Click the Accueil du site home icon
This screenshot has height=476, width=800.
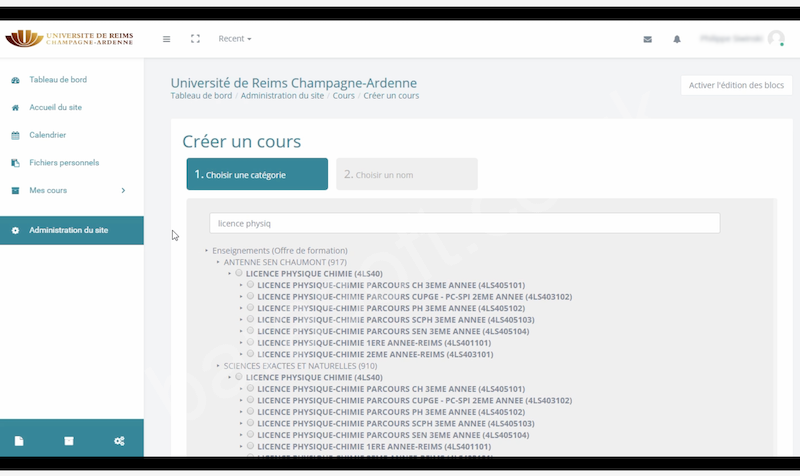coord(15,108)
